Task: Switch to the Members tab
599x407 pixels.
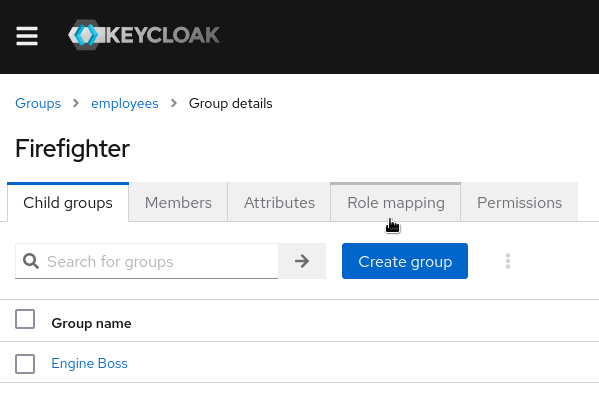Action: [178, 203]
